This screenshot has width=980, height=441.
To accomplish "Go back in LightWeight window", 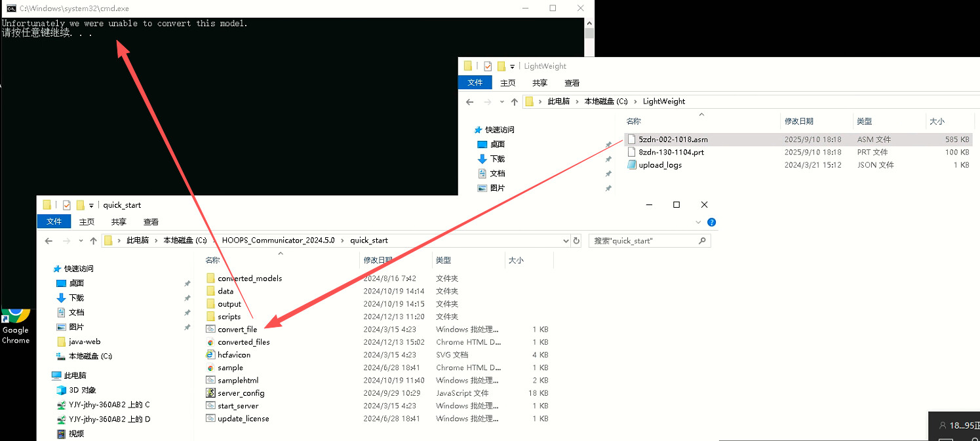I will [469, 102].
